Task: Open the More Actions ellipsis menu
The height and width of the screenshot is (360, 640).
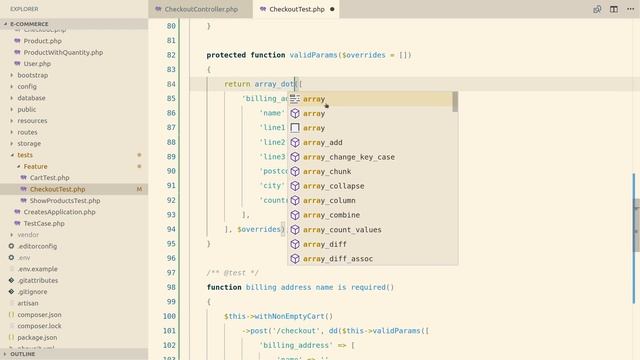Action: tap(630, 9)
